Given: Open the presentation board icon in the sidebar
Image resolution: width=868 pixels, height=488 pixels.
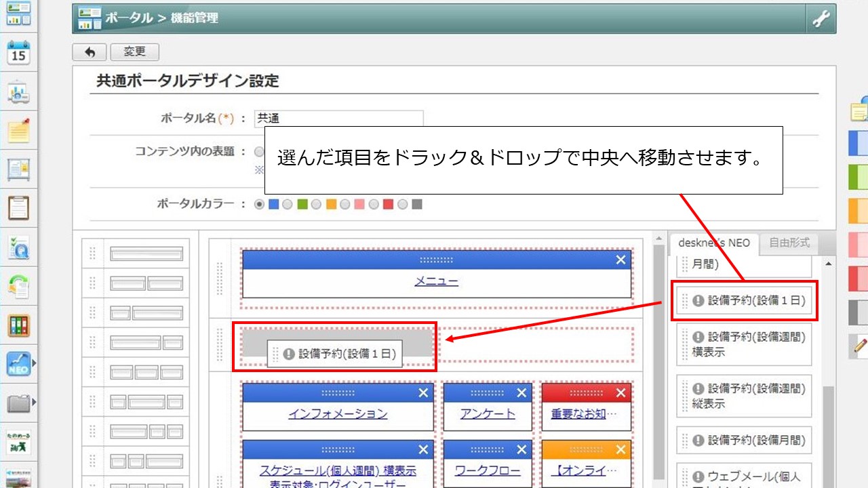Looking at the screenshot, I should 18,92.
